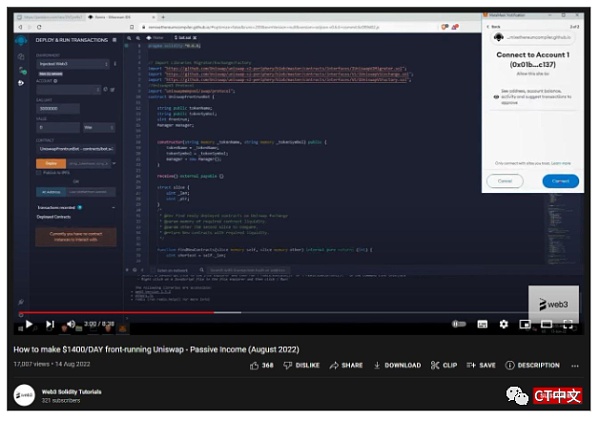Download the video
The height and width of the screenshot is (422, 600).
[397, 365]
